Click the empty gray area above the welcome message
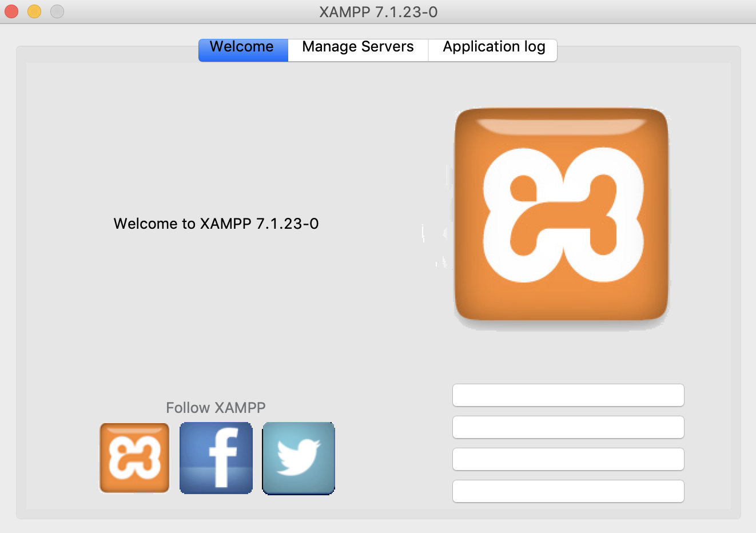Screen dimensions: 756x533 coord(216,137)
